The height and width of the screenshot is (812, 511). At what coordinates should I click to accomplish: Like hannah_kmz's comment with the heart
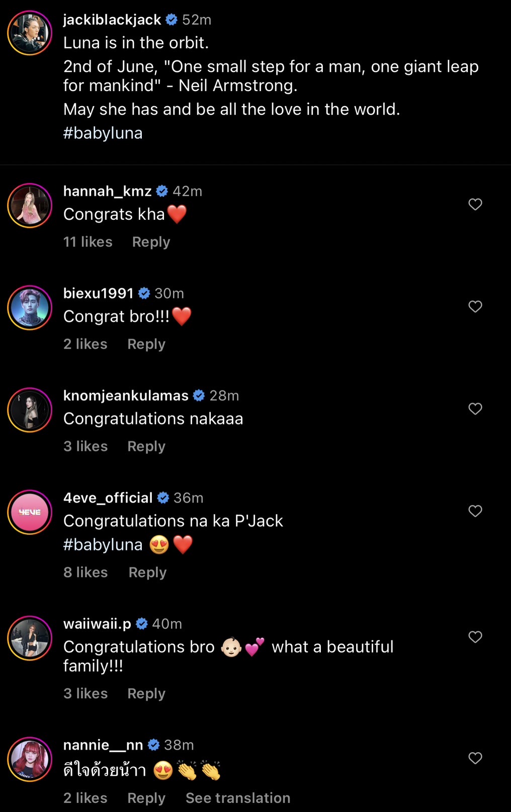[475, 204]
